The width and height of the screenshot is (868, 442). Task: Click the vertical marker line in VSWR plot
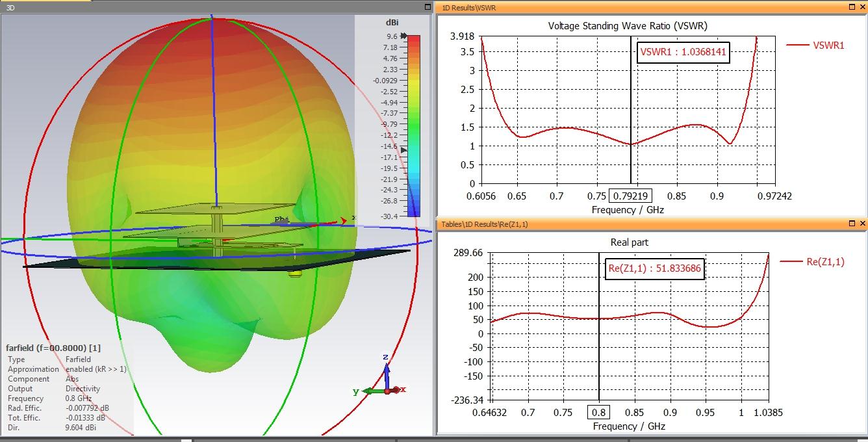(631, 110)
